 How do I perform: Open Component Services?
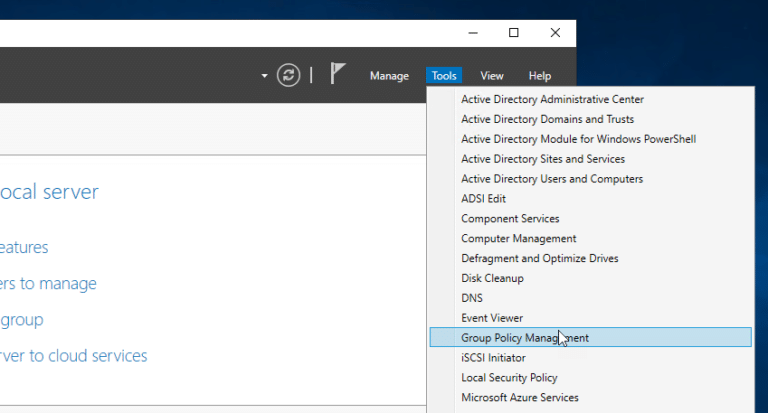(510, 219)
